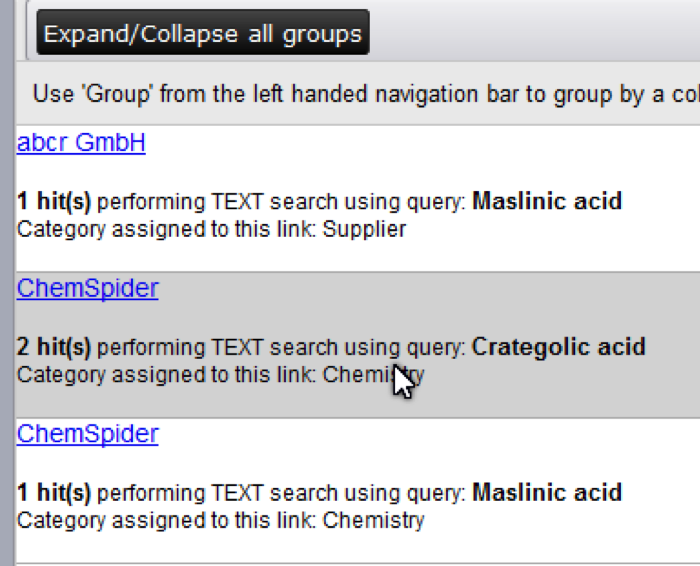700x566 pixels.
Task: Click the Chemistry category text in the highlighted row
Action: (x=360, y=375)
